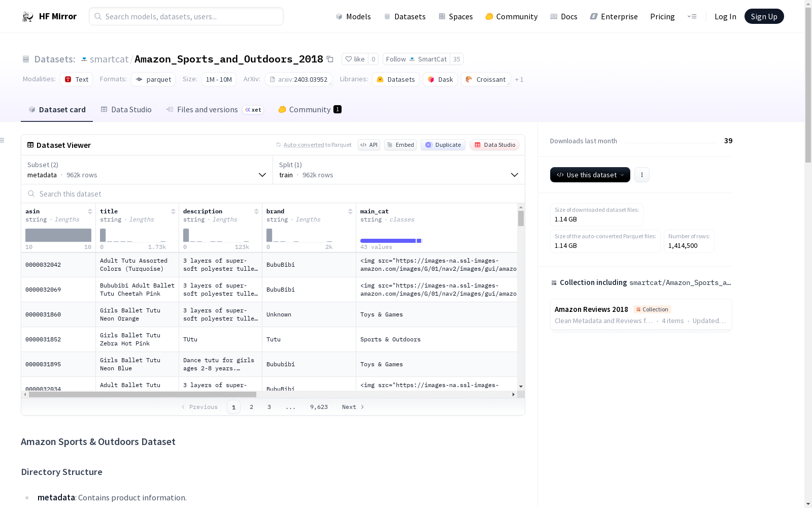Click the Sign Up button
The width and height of the screenshot is (812, 508).
click(x=764, y=16)
